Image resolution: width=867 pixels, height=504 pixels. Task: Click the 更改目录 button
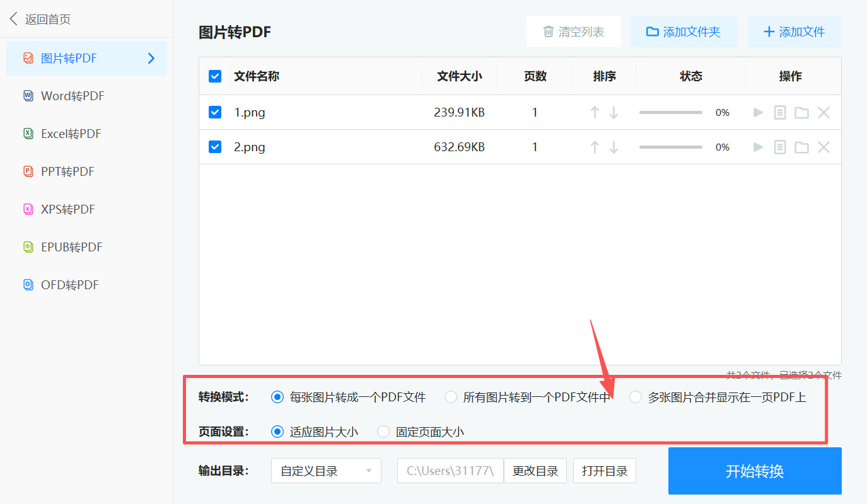click(535, 471)
